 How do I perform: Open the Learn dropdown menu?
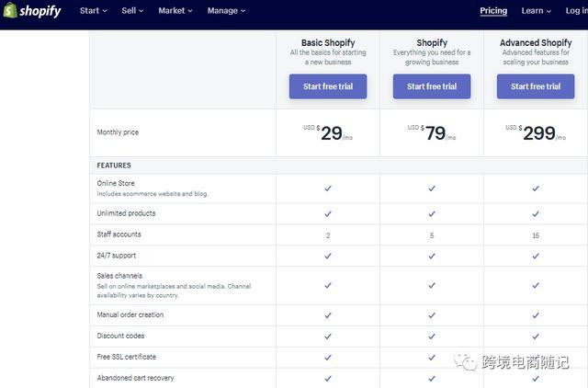[x=536, y=10]
